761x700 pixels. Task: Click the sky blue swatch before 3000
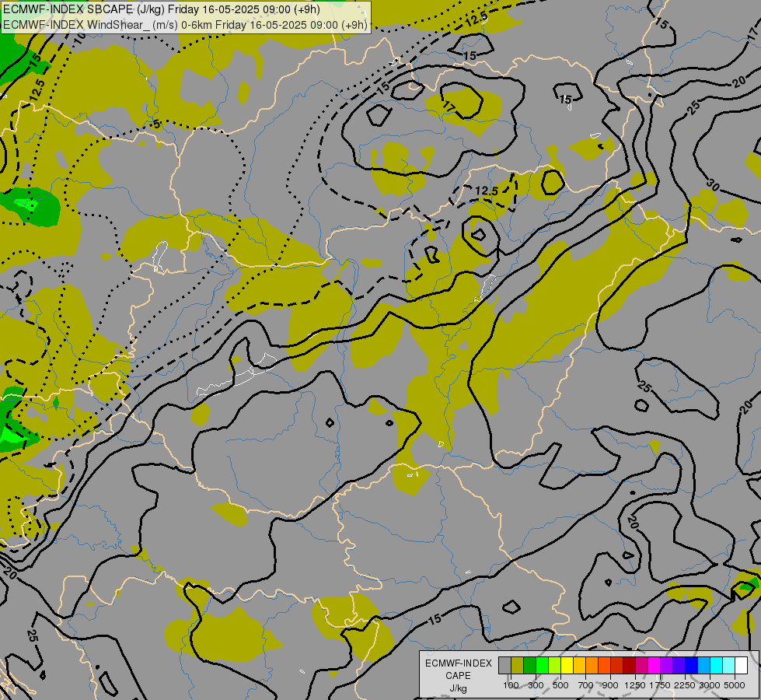point(704,666)
